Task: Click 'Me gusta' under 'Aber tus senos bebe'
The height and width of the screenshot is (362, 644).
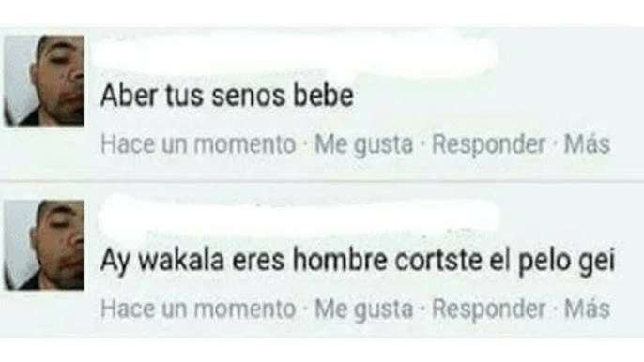Action: 363,144
